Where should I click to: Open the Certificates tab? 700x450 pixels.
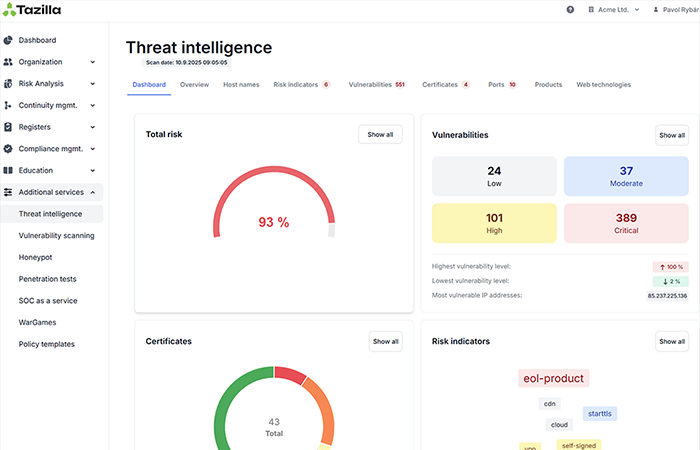tap(446, 84)
